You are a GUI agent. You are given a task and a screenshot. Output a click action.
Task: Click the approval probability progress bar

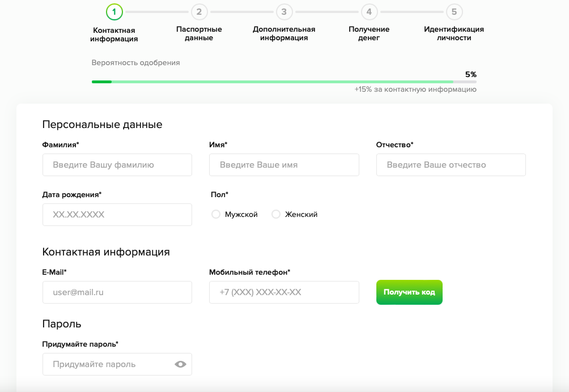tap(284, 82)
